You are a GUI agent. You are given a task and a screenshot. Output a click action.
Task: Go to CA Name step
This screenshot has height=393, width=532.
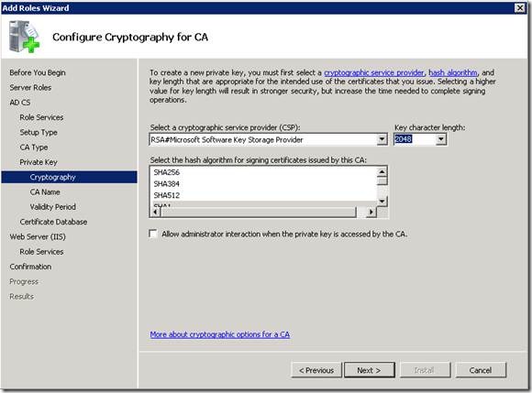[45, 191]
